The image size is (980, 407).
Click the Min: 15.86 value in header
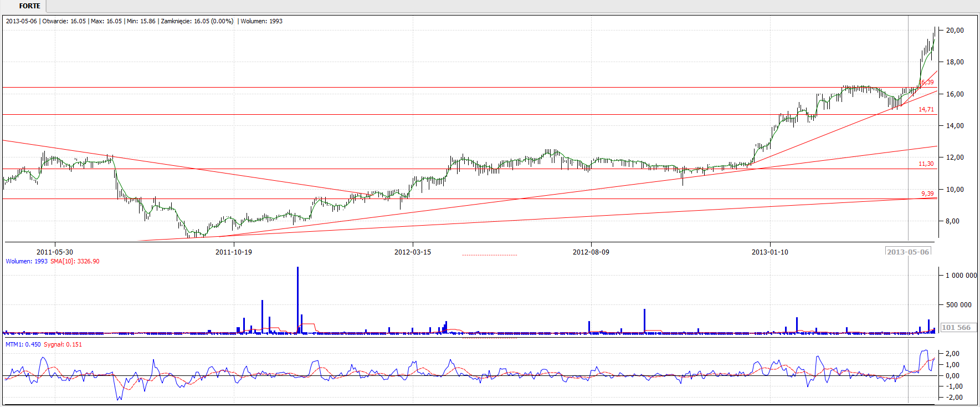point(141,22)
